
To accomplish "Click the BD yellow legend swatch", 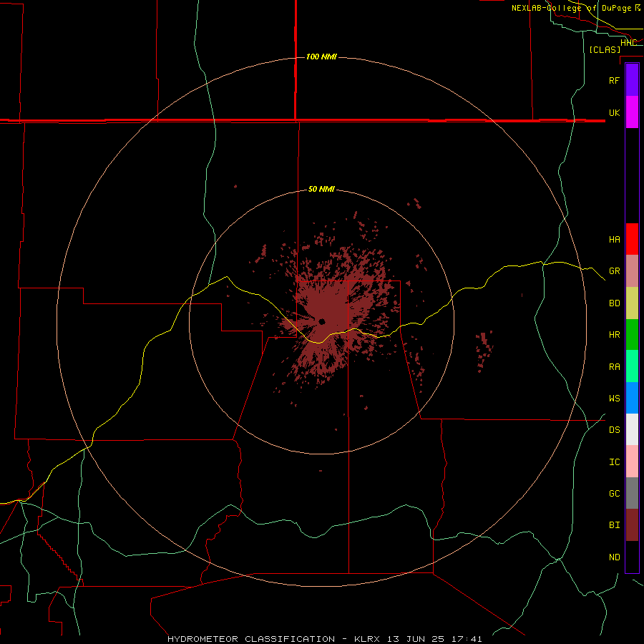I will click(x=632, y=303).
